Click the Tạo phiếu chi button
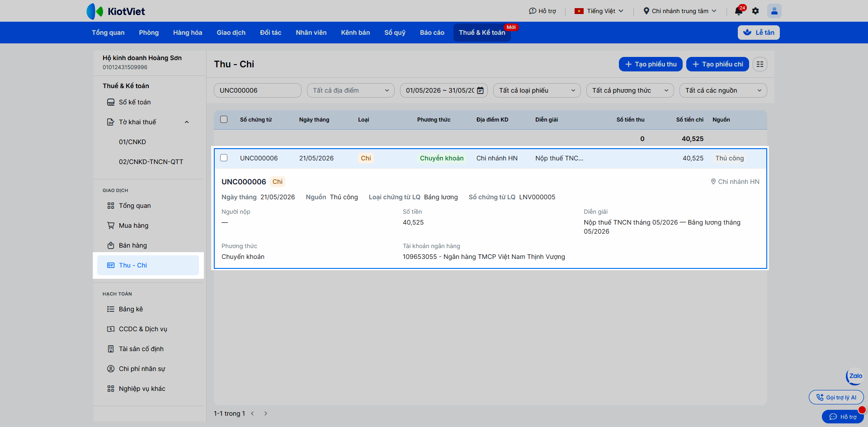868x427 pixels. pyautogui.click(x=717, y=64)
